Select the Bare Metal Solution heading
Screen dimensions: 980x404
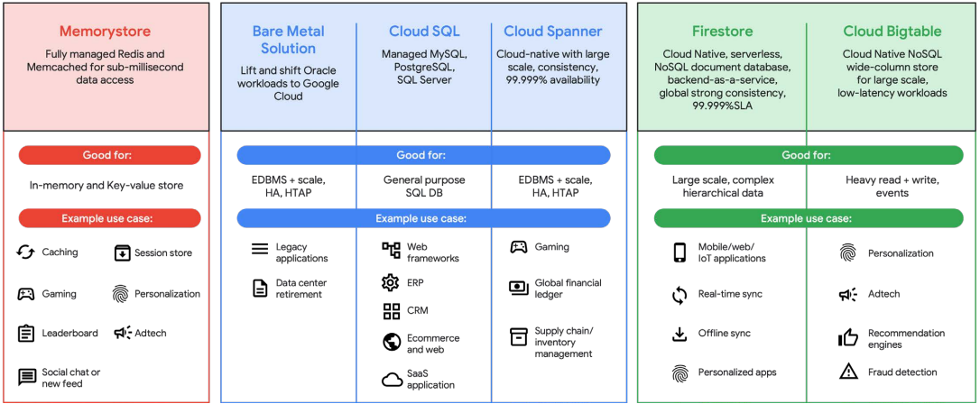tap(288, 40)
